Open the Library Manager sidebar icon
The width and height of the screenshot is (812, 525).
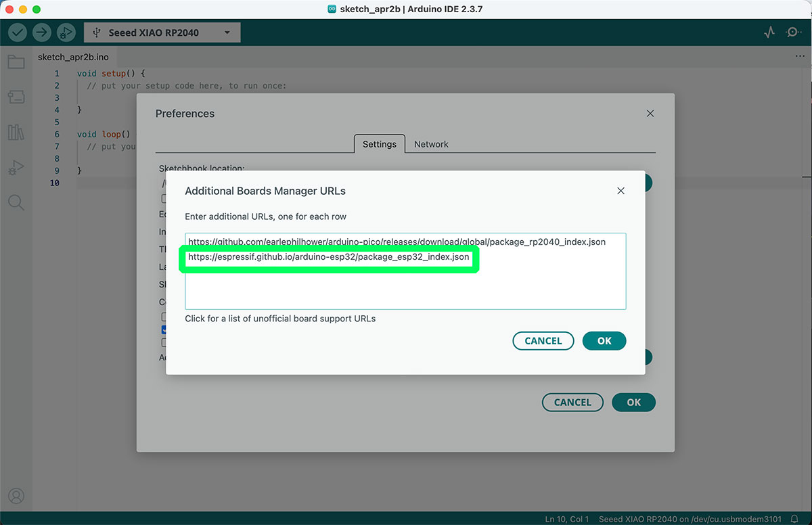coord(16,132)
